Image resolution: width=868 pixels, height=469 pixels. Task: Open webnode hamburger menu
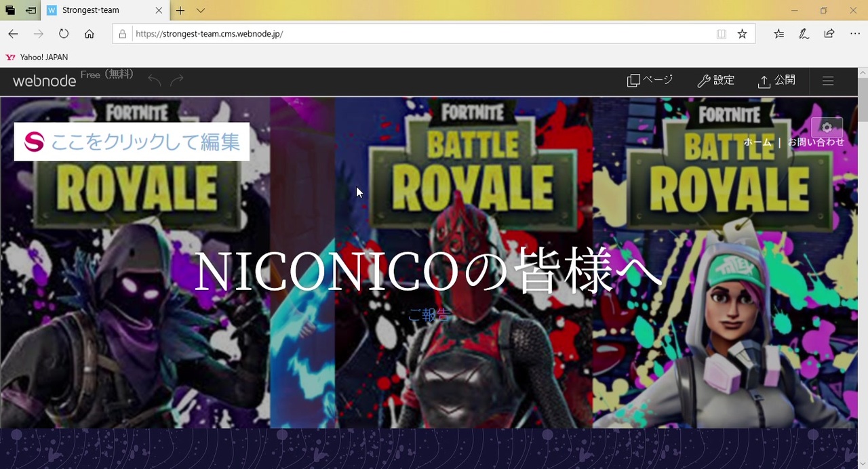[x=828, y=81]
